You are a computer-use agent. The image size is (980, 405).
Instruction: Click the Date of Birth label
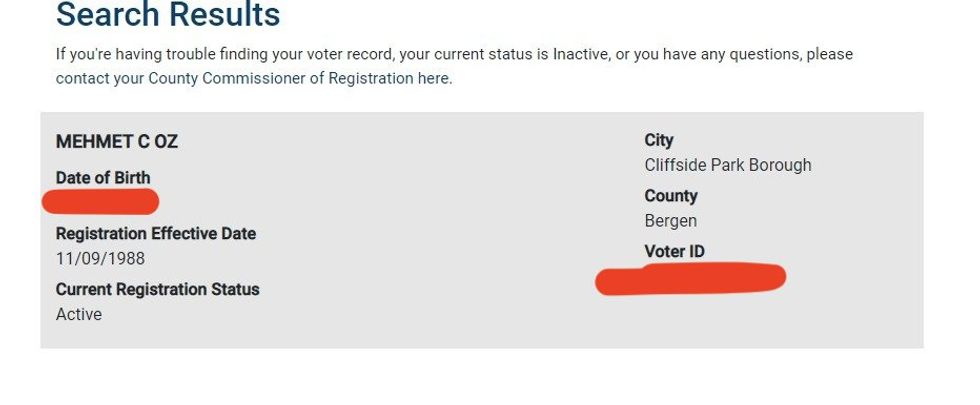point(103,178)
